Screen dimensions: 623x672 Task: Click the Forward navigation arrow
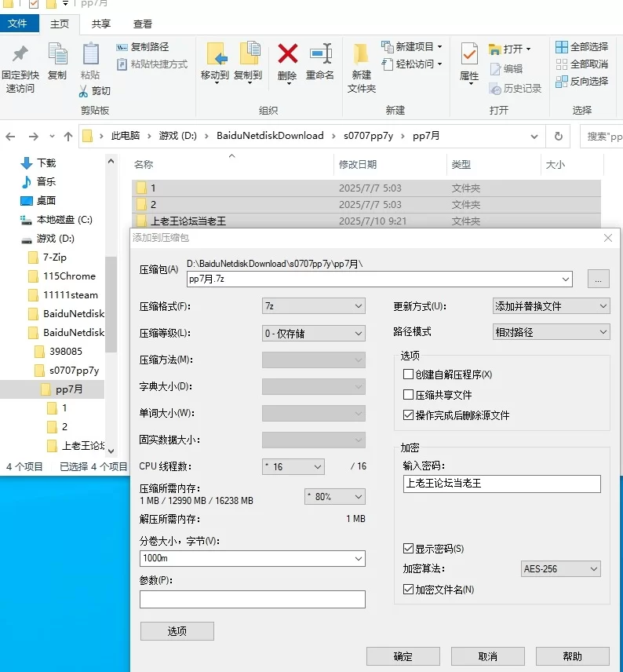[33, 137]
